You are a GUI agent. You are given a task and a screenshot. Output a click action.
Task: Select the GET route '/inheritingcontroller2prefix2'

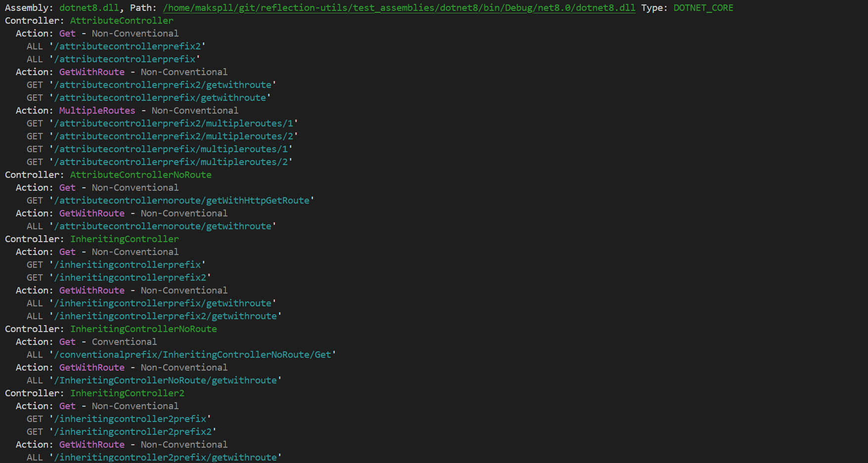click(x=133, y=432)
